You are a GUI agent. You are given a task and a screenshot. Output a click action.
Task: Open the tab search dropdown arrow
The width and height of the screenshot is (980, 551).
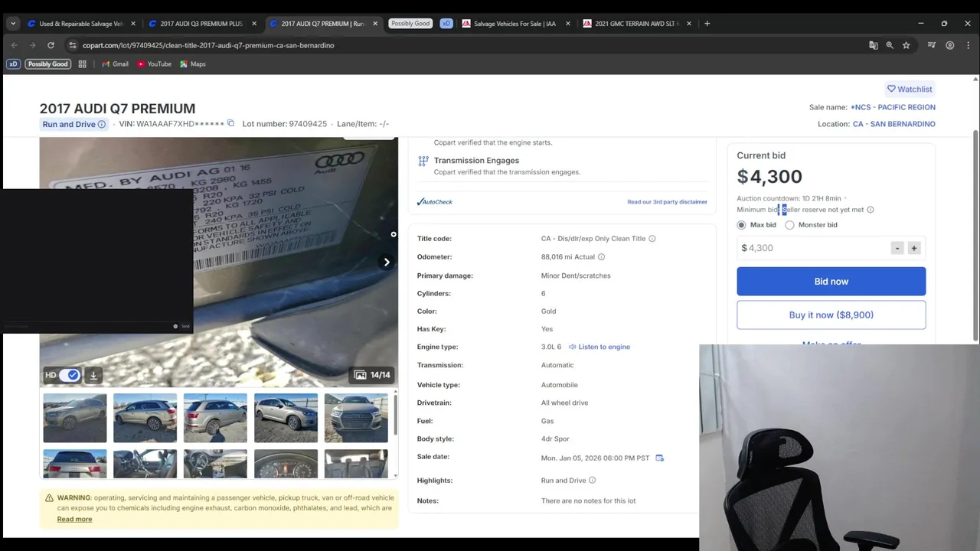pyautogui.click(x=13, y=24)
